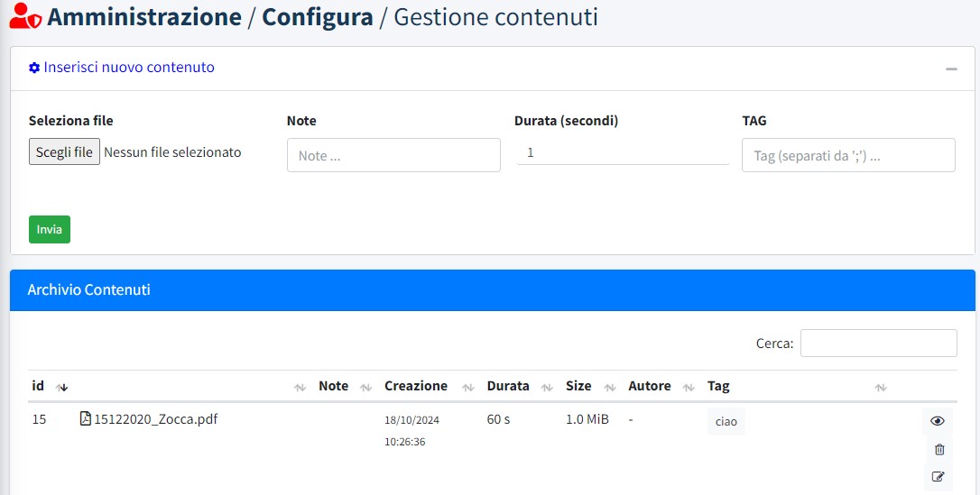Focus the Cerca search box

pyautogui.click(x=878, y=343)
